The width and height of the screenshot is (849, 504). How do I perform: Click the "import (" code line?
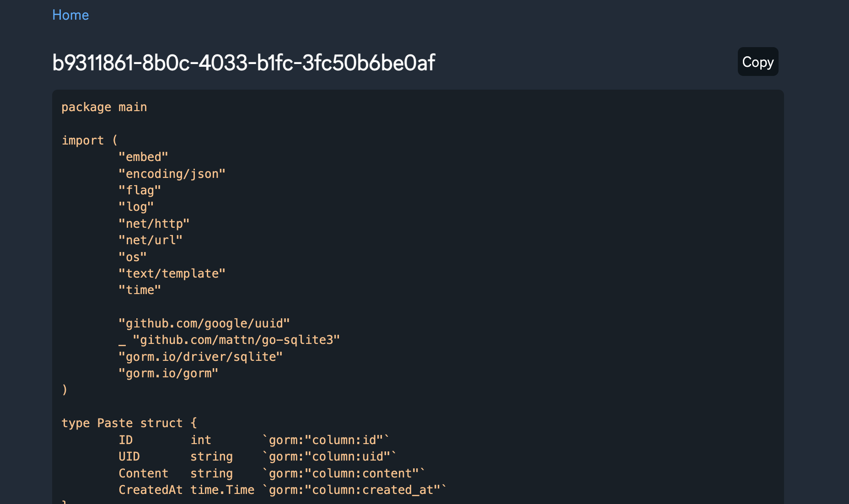[x=90, y=140]
